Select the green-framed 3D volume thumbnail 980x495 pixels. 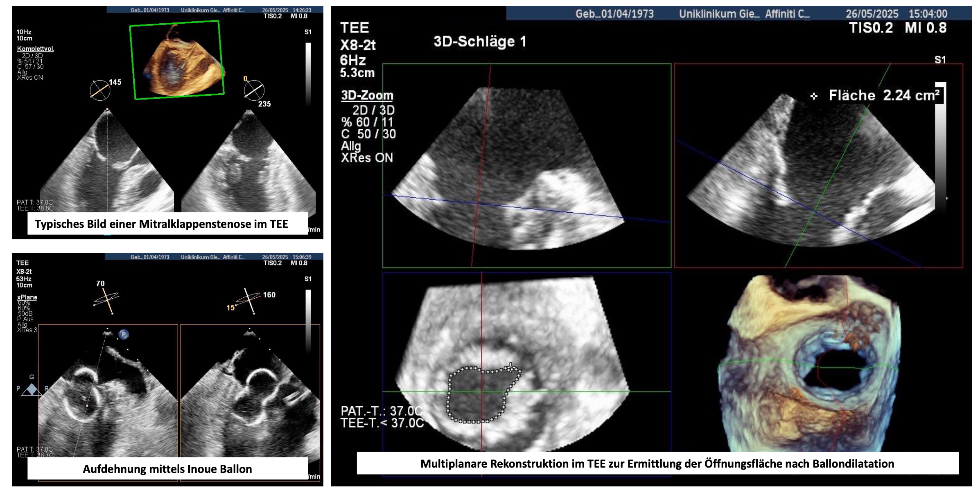tap(177, 60)
